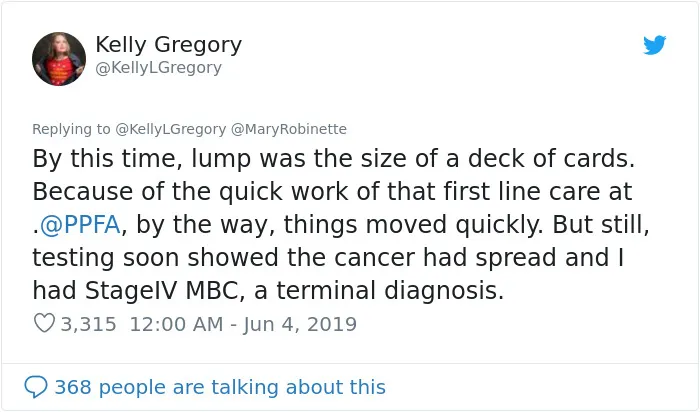Like the tweet with the heart icon
This screenshot has width=700, height=412.
(44, 323)
